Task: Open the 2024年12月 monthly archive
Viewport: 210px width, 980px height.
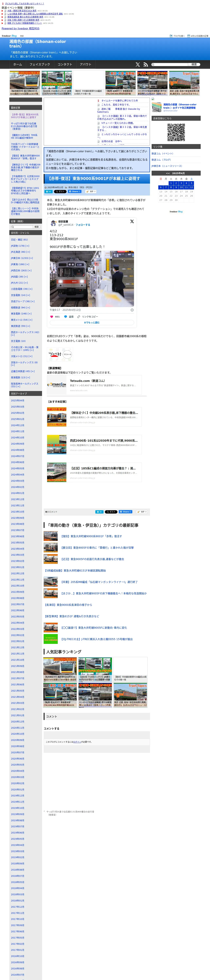Action: pyautogui.click(x=17, y=425)
